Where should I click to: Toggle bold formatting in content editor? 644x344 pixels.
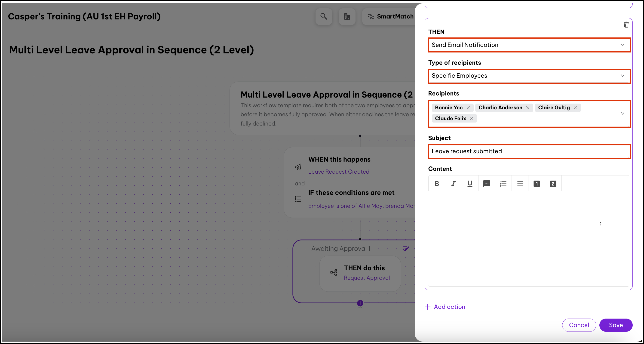[437, 184]
